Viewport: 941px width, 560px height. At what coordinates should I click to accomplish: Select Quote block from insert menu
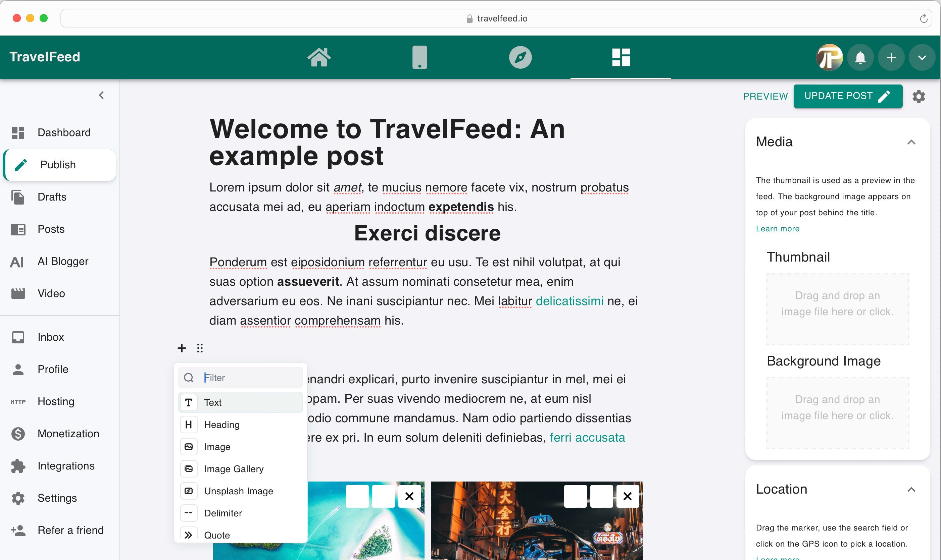pyautogui.click(x=217, y=535)
